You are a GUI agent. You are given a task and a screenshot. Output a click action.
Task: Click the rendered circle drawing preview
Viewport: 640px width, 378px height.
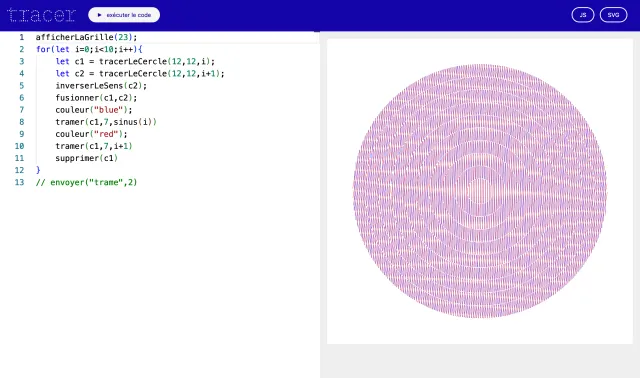(480, 191)
